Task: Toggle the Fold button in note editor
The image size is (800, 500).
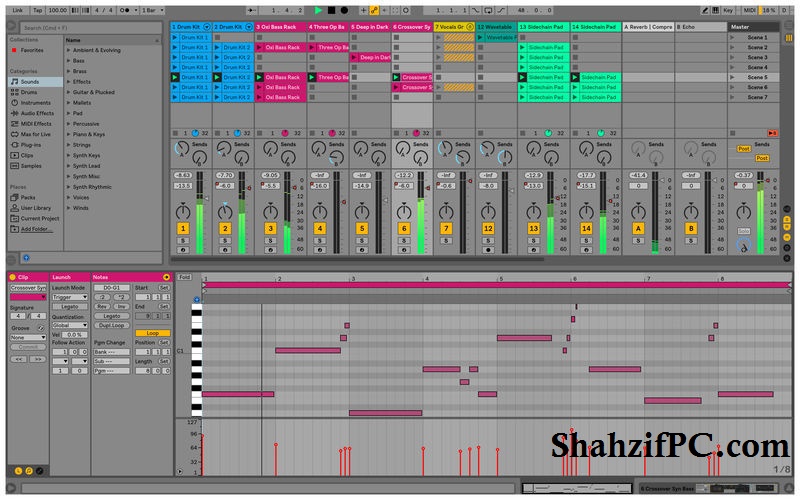Action: [x=184, y=277]
